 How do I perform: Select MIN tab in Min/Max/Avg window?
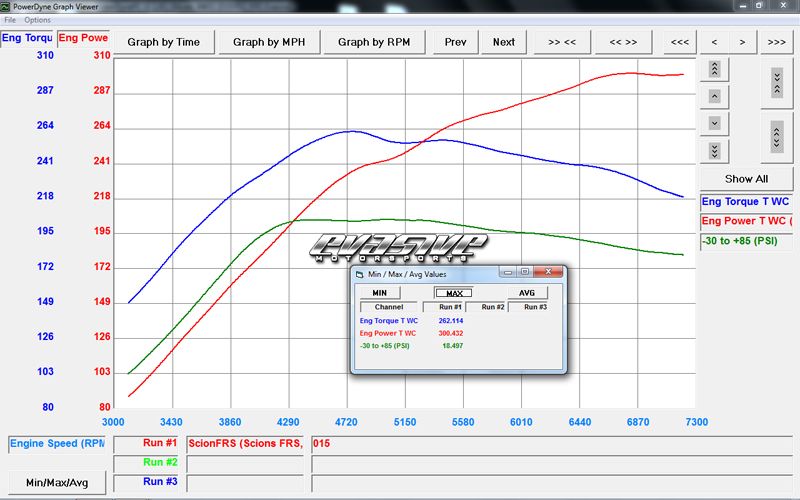coord(380,293)
